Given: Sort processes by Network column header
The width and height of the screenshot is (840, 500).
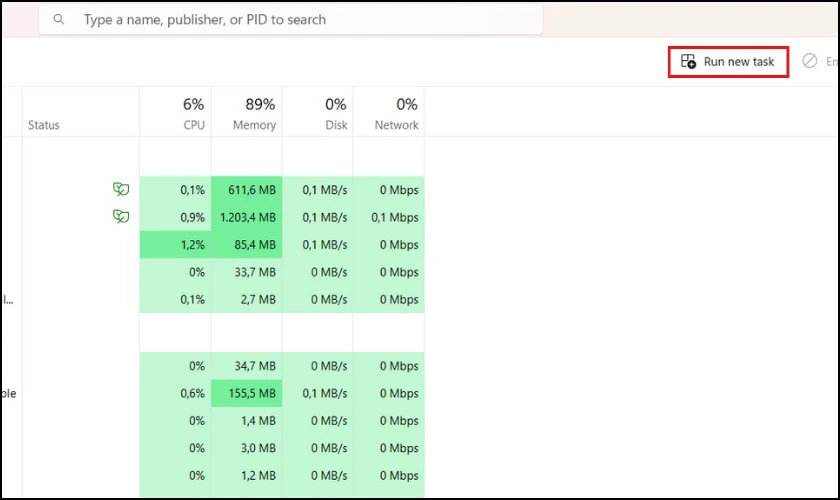Looking at the screenshot, I should (389, 112).
